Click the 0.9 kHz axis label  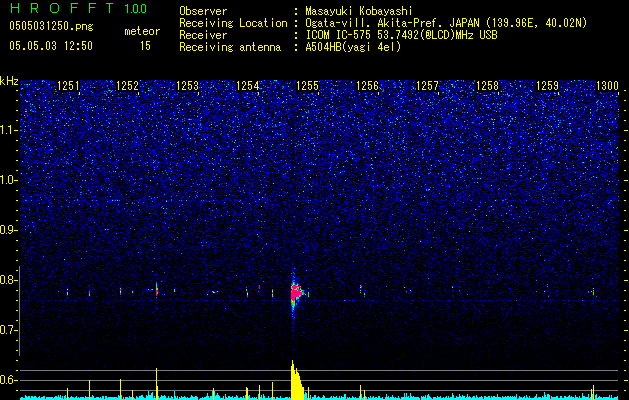[x=9, y=230]
